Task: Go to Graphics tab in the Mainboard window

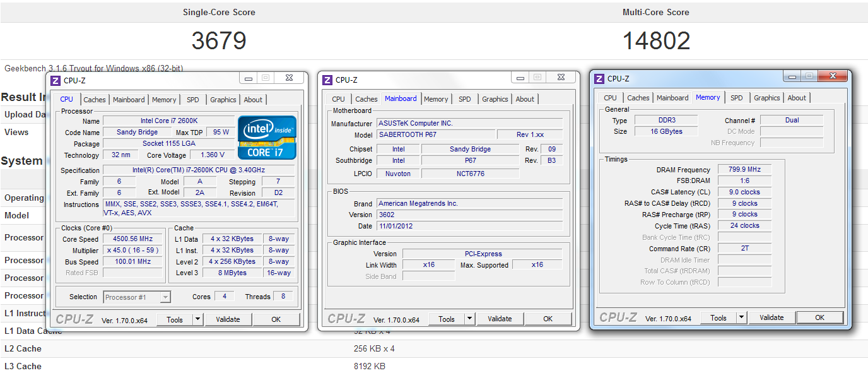Action: click(495, 99)
